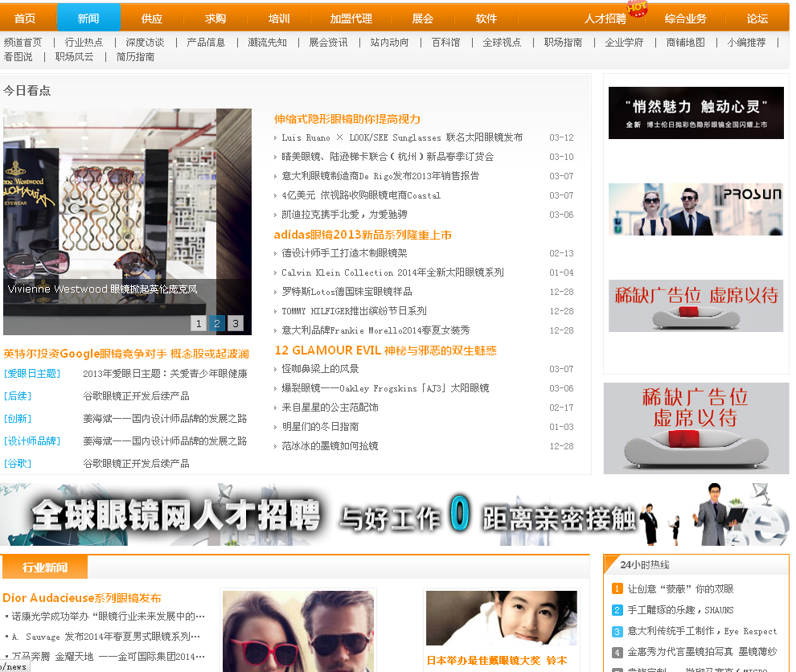The width and height of the screenshot is (796, 672).
Task: Open hotline item 让创意"蒙蔽"你的双眼
Action: [x=681, y=588]
